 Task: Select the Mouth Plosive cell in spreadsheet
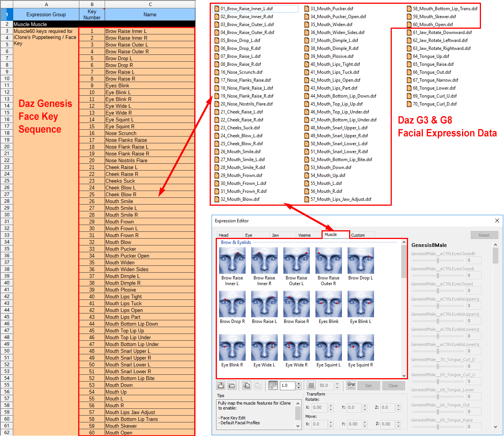coord(150,290)
